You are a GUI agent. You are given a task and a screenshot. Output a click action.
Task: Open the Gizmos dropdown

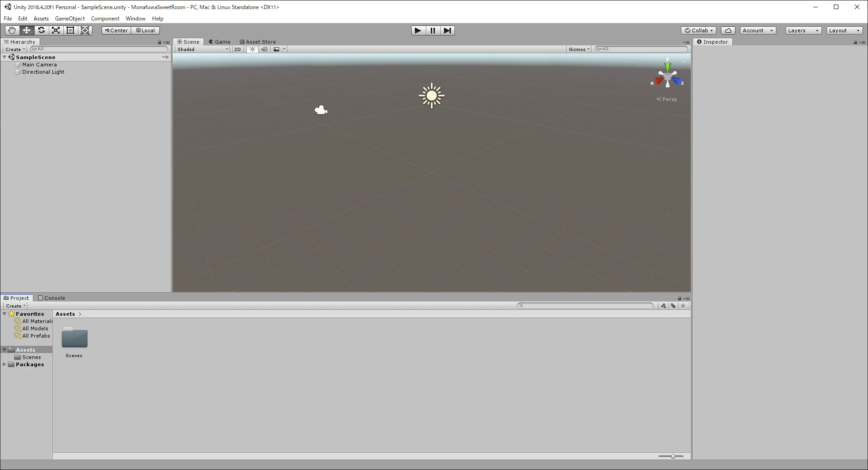579,49
